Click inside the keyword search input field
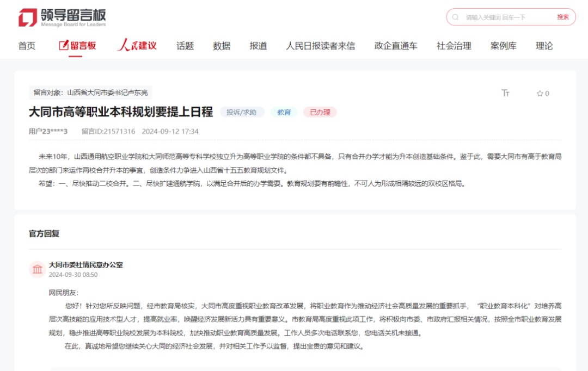The height and width of the screenshot is (371, 588). pyautogui.click(x=495, y=17)
